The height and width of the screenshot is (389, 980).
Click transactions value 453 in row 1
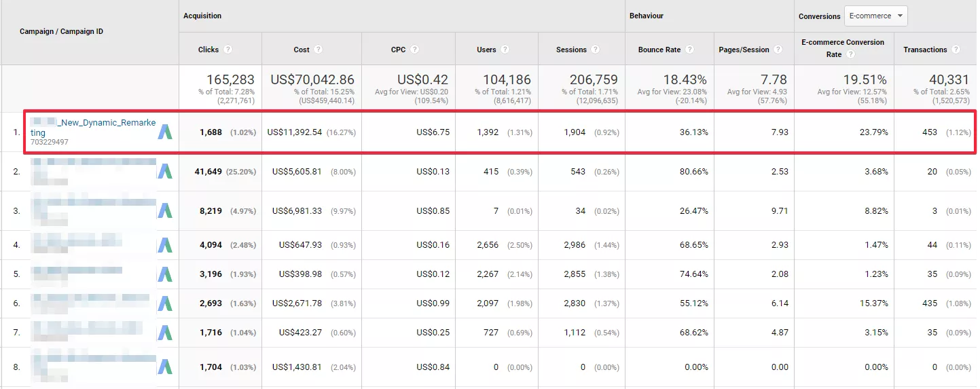930,132
